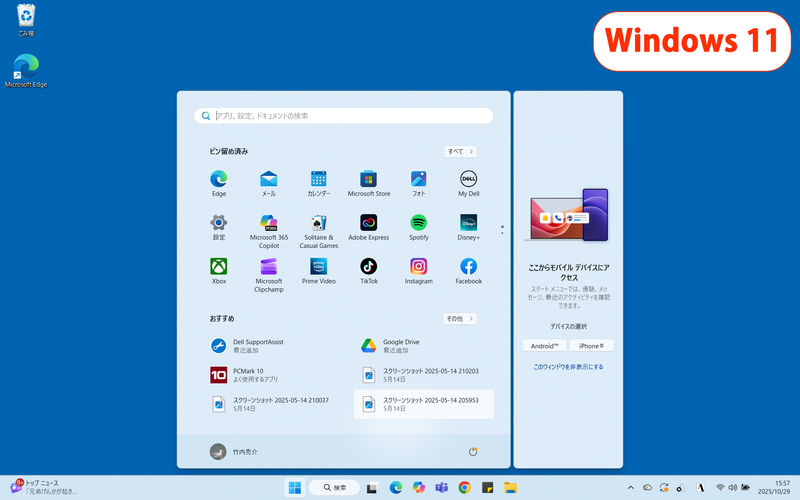800x500 pixels.
Task: Open スクリーンショット 2025-05-14 205953 file
Action: tap(424, 404)
